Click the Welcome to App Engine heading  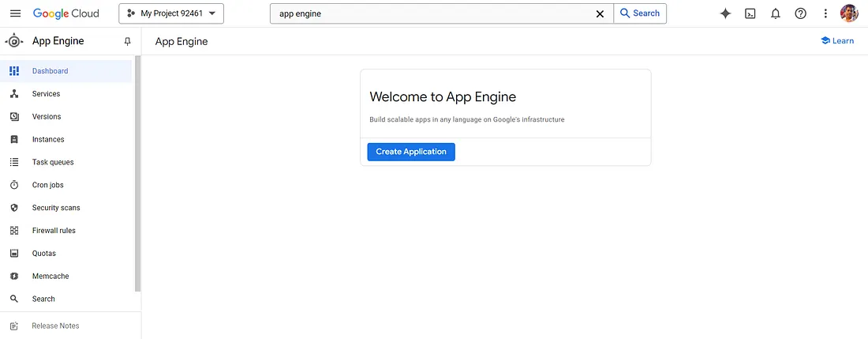tap(443, 97)
